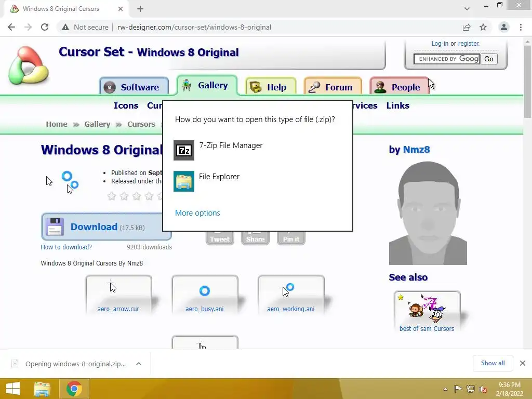Rate with the first star

pos(112,196)
